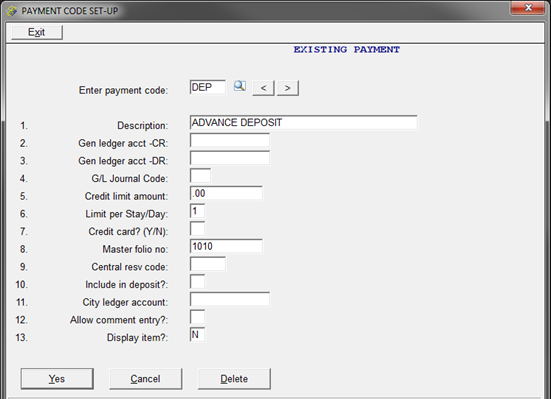Edit the Display item? field showing N

pos(197,335)
